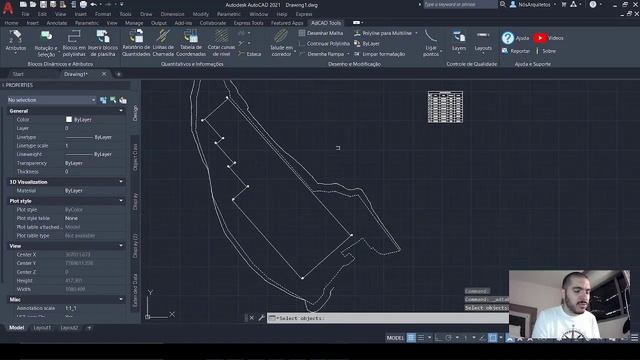
Task: Click the Sobre button
Action: (545, 51)
